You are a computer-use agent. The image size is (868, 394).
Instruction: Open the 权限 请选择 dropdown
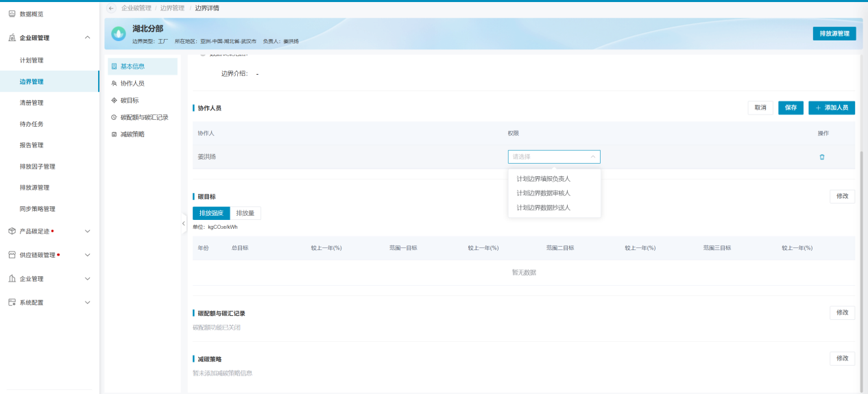coord(554,157)
